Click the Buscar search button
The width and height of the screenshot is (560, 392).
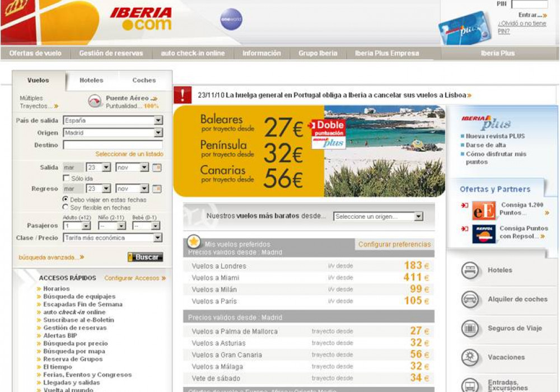click(x=146, y=257)
